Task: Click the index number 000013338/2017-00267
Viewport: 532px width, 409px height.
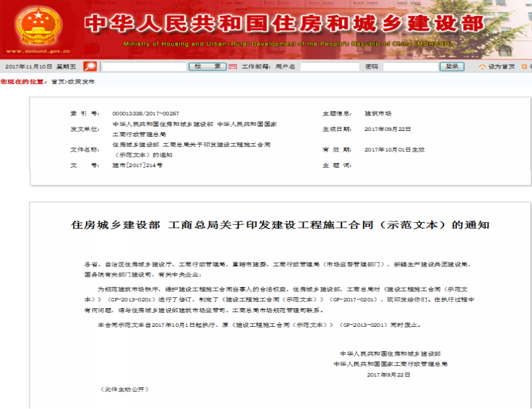Action: point(146,113)
